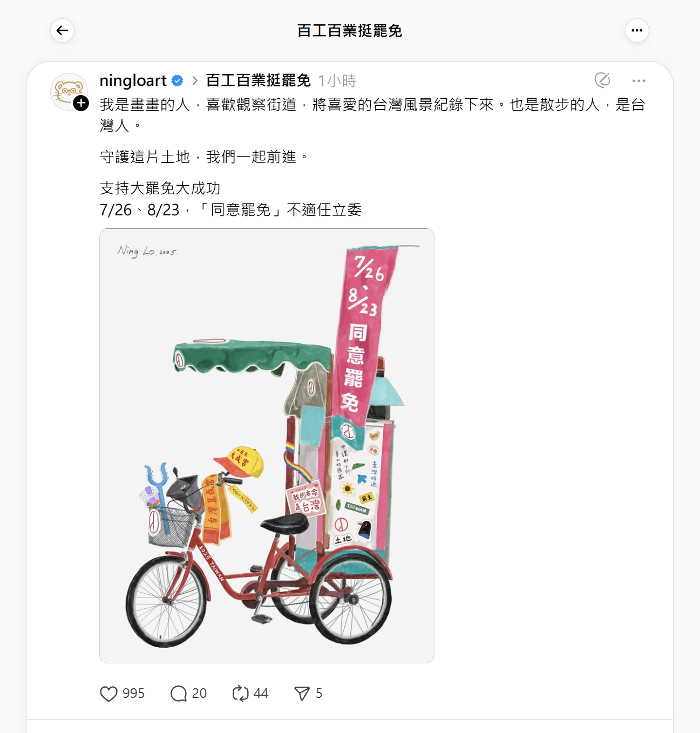700x733 pixels.
Task: Click the chevron before the topic tag
Action: pyautogui.click(x=195, y=81)
